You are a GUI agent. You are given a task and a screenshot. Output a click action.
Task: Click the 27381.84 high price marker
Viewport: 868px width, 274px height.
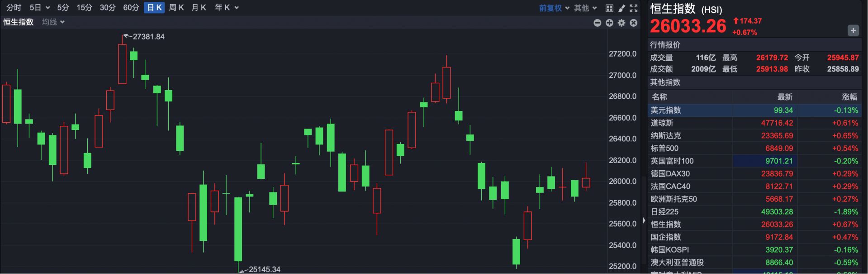(148, 37)
